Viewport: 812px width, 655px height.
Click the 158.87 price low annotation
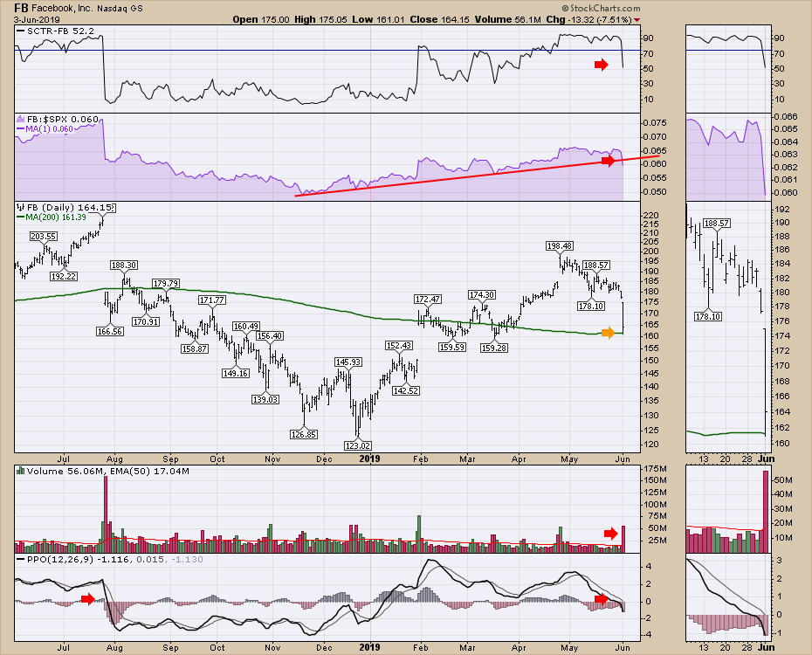195,349
